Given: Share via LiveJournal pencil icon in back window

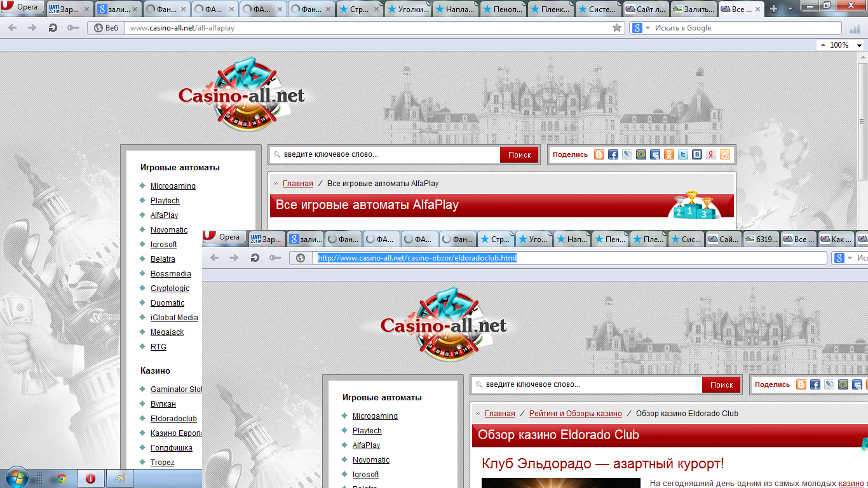Looking at the screenshot, I should pyautogui.click(x=627, y=154).
